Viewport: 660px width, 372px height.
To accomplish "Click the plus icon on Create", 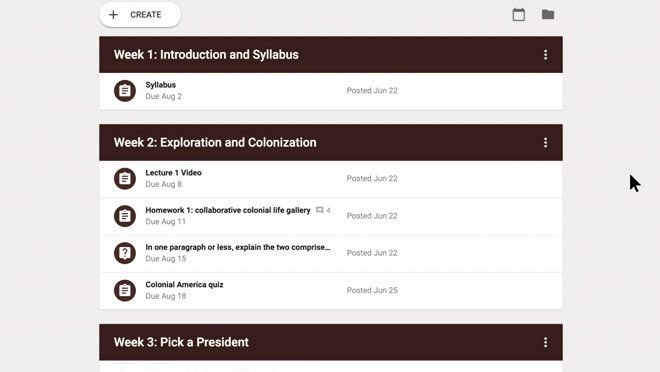I will pos(113,15).
